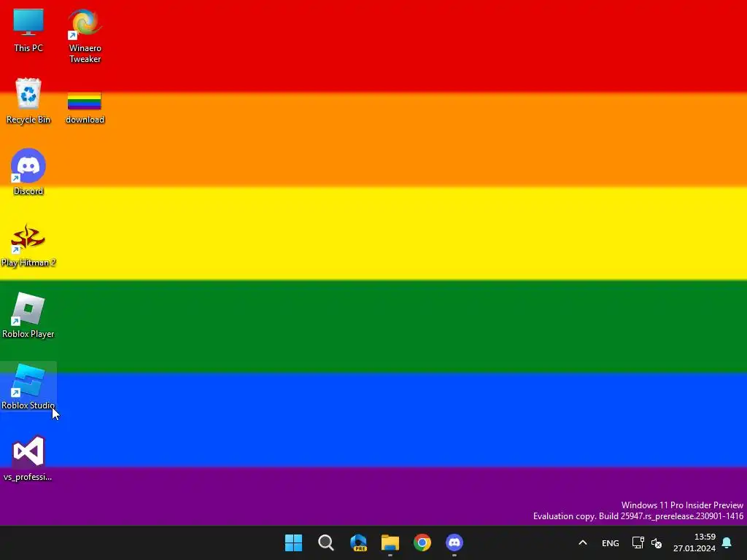Open the notification bell
The height and width of the screenshot is (560, 747).
[x=727, y=542]
